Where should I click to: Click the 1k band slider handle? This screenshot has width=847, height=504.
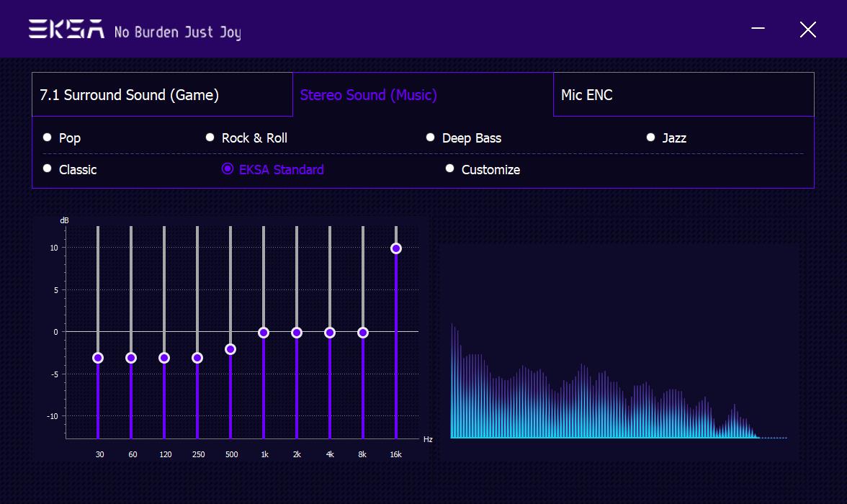point(264,333)
